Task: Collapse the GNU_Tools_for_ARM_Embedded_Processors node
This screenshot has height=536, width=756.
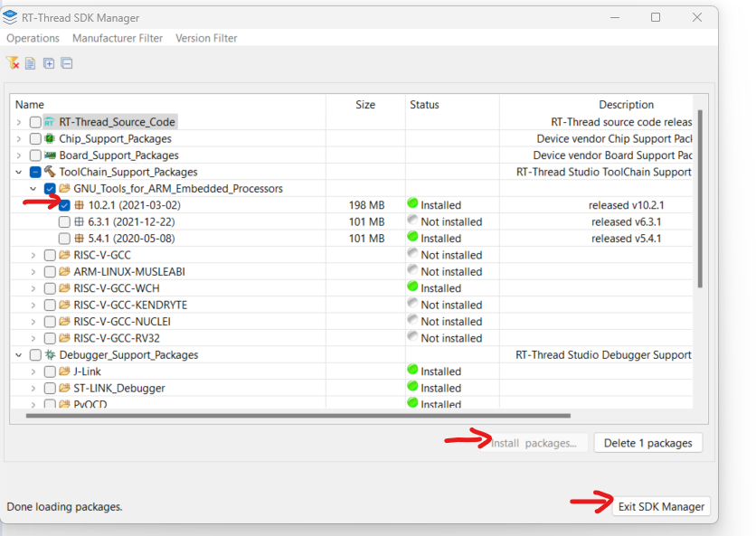Action: click(x=33, y=189)
